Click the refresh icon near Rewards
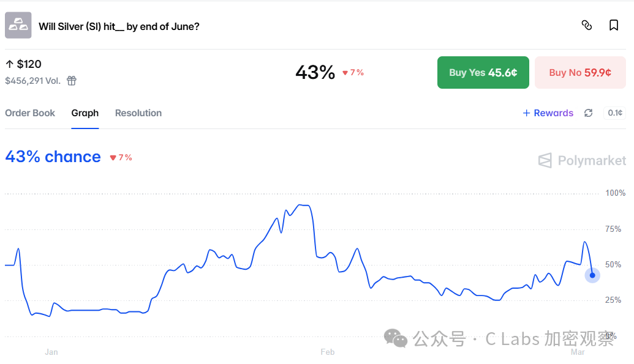 point(589,113)
